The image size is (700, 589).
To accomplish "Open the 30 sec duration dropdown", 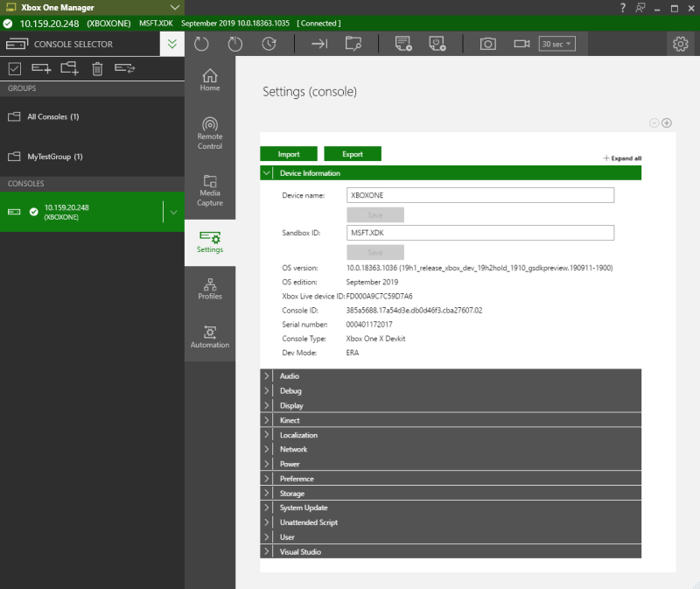I will click(556, 44).
